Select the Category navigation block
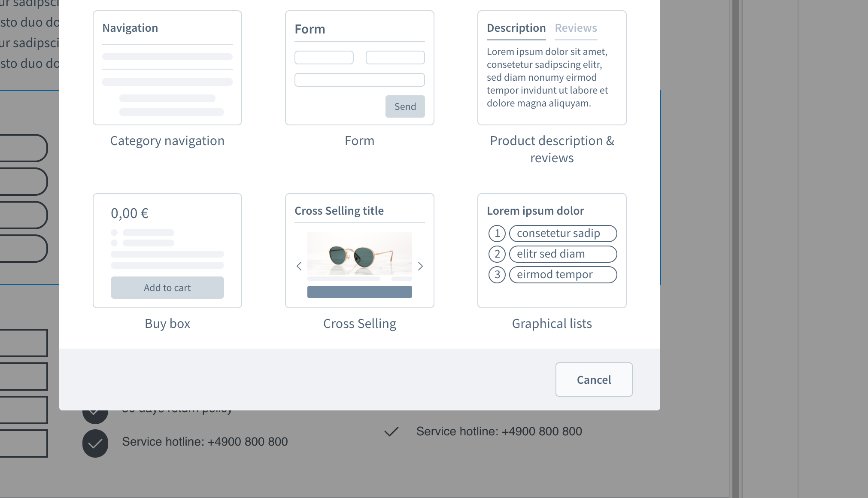The height and width of the screenshot is (498, 868). tap(167, 67)
